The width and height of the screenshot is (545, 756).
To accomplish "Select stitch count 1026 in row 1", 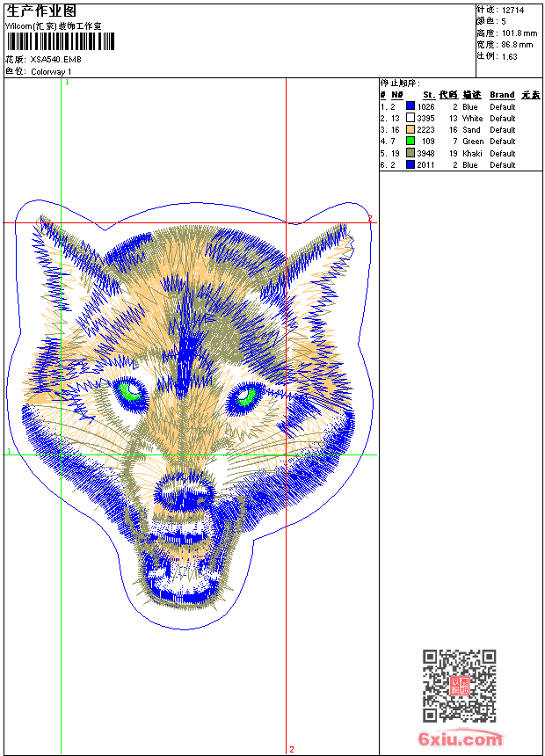I will click(x=425, y=107).
